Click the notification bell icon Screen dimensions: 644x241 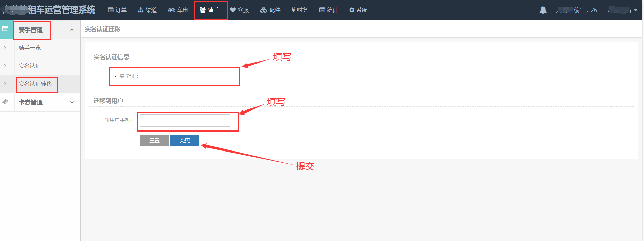(x=543, y=10)
